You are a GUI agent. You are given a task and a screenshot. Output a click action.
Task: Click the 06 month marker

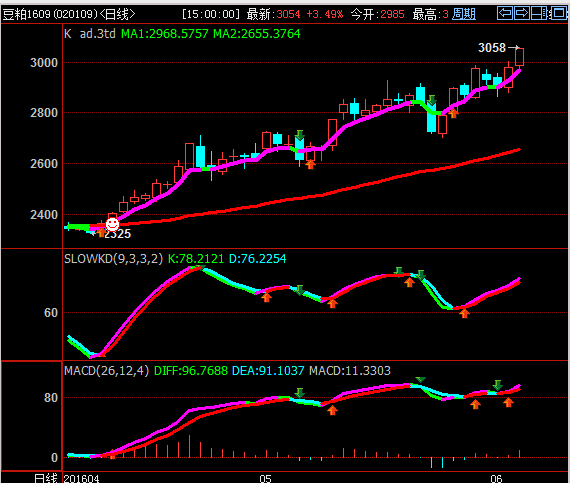(x=496, y=478)
